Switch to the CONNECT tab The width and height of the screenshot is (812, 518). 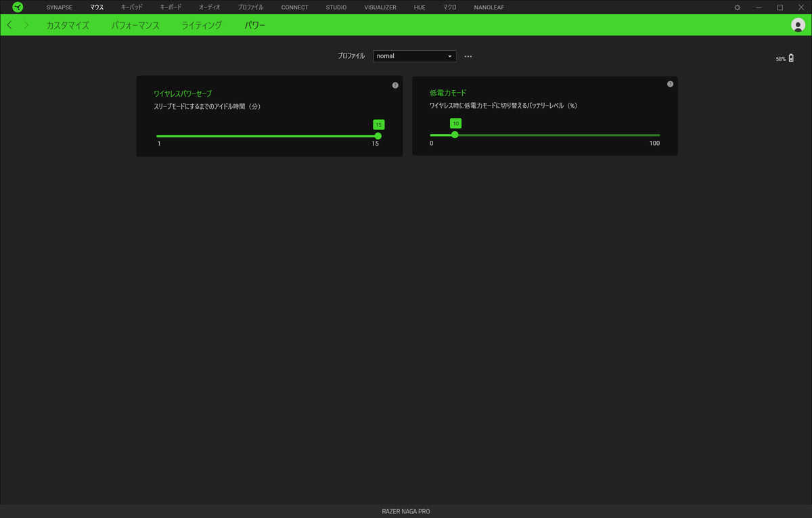pos(294,7)
